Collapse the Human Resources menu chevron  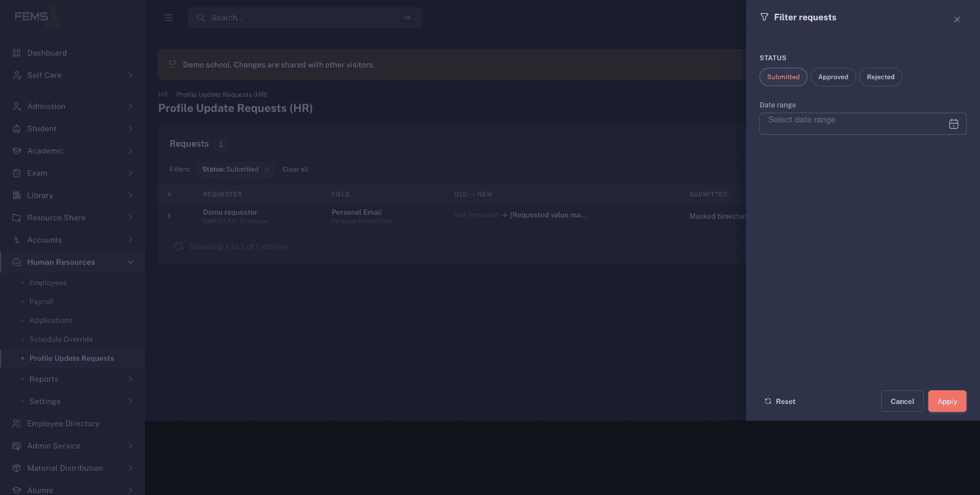pyautogui.click(x=130, y=262)
